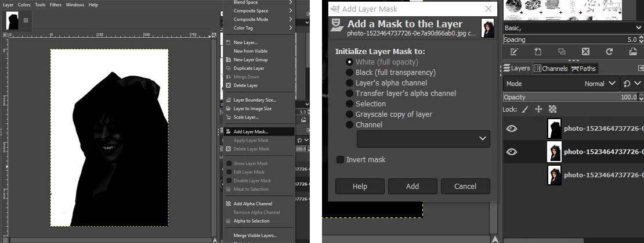Click the layer Opacity slider
This screenshot has width=644, height=243.
pyautogui.click(x=570, y=97)
